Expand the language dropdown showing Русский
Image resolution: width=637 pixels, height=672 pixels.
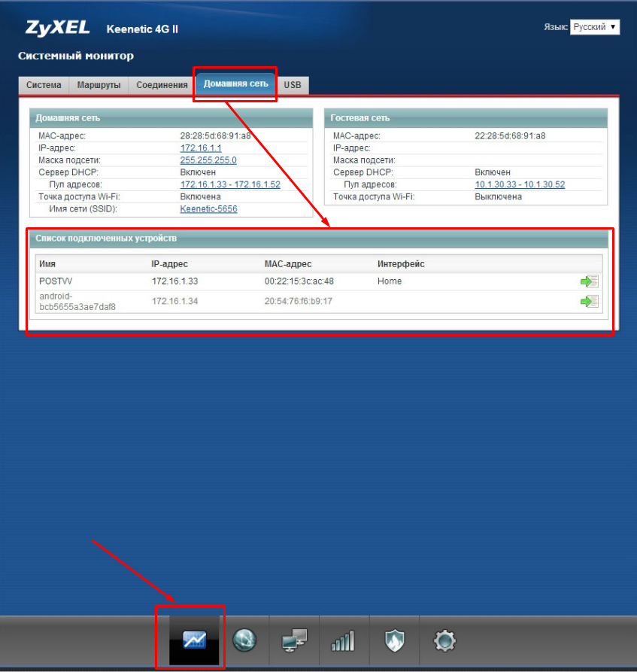point(594,26)
